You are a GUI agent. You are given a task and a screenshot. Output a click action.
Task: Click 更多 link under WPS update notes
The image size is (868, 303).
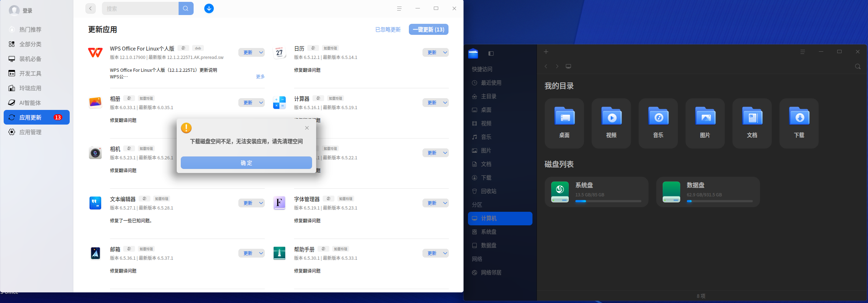(260, 77)
